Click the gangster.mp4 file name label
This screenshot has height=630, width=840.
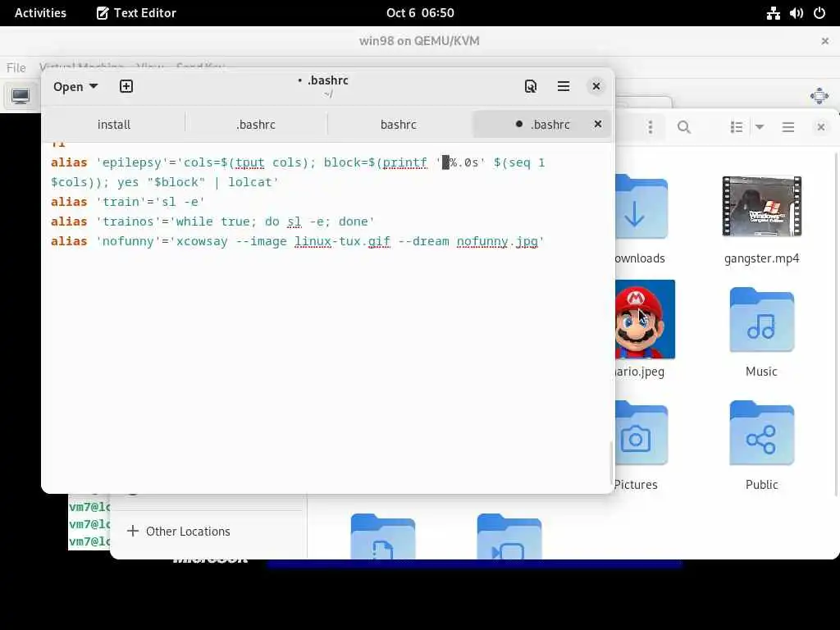(761, 258)
